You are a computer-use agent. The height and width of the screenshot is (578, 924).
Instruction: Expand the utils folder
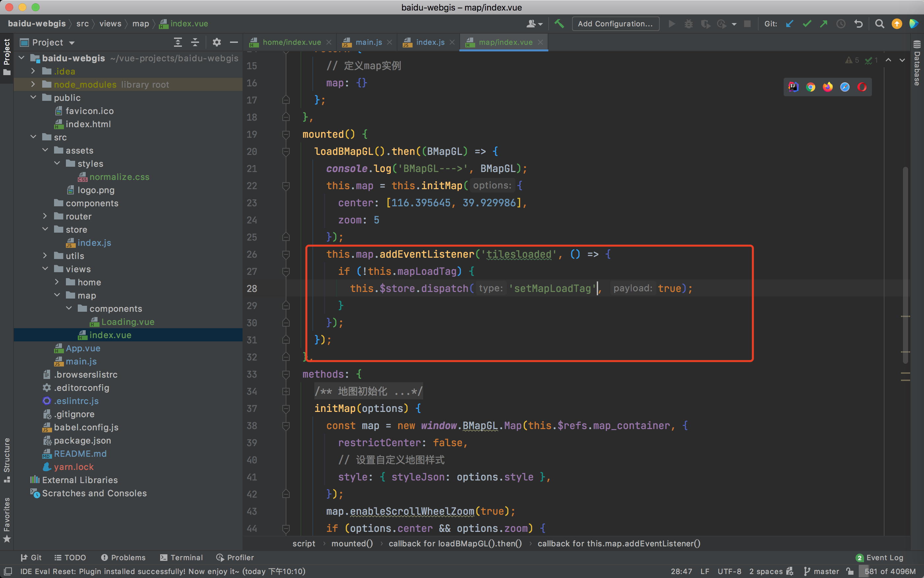(x=45, y=255)
